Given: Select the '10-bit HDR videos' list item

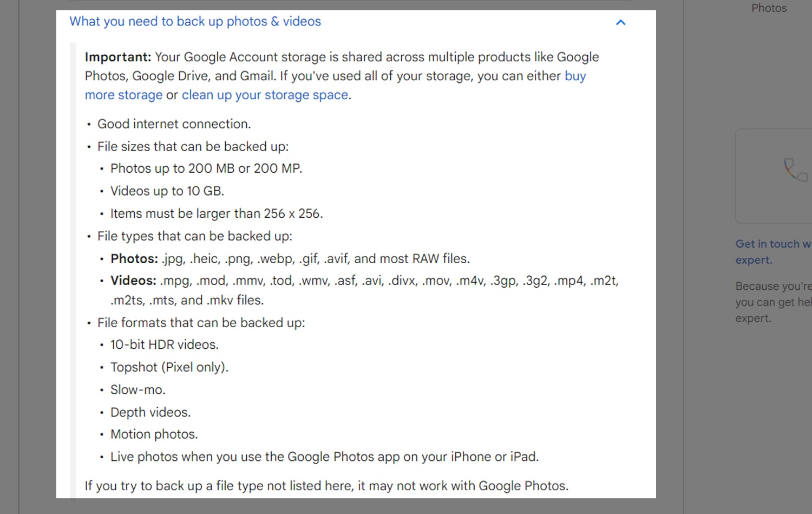Looking at the screenshot, I should coord(165,344).
